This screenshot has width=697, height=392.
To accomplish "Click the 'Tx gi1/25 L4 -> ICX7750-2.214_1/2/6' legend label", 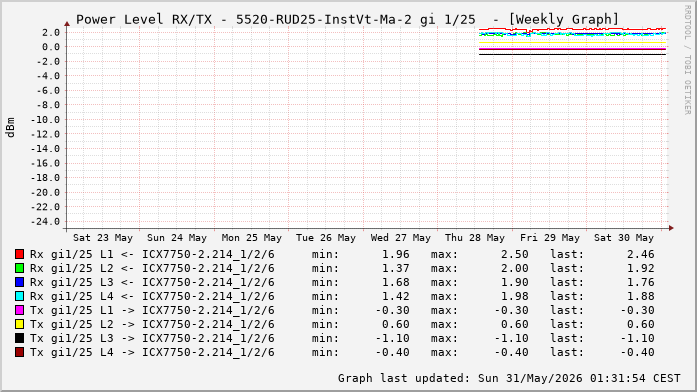I will pyautogui.click(x=152, y=352).
